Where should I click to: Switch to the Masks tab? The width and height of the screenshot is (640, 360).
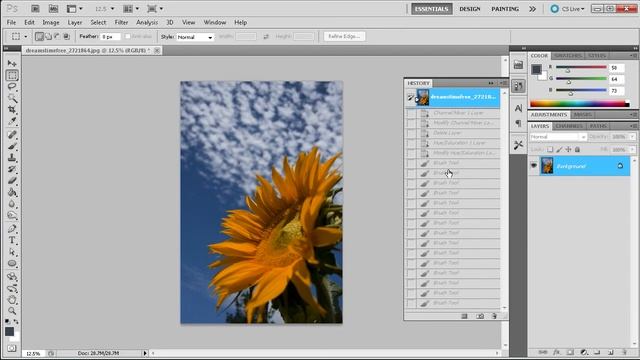click(583, 115)
